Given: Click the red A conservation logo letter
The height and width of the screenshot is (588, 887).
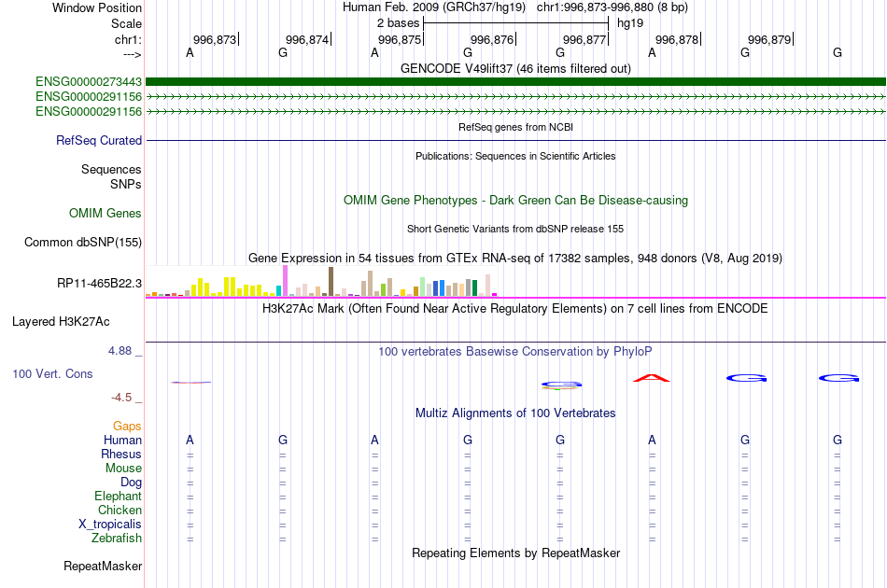Looking at the screenshot, I should tap(652, 378).
